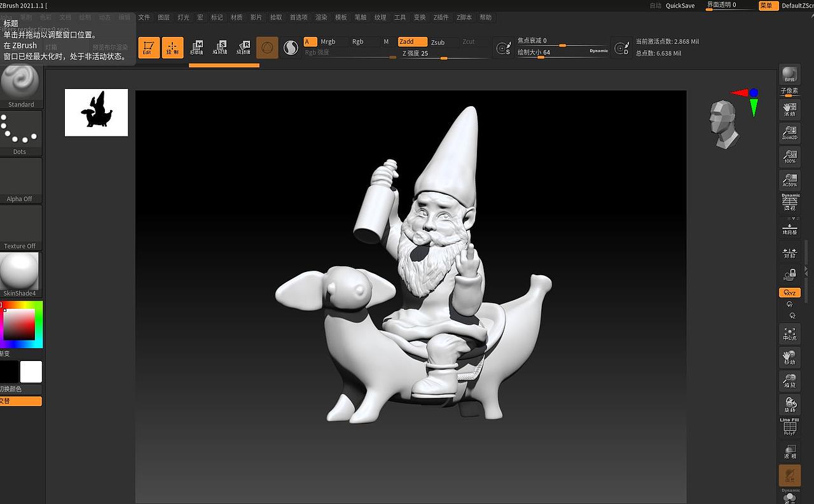Screen dimensions: 814x504
Task: Open the Dots stroke picker
Action: (x=21, y=133)
